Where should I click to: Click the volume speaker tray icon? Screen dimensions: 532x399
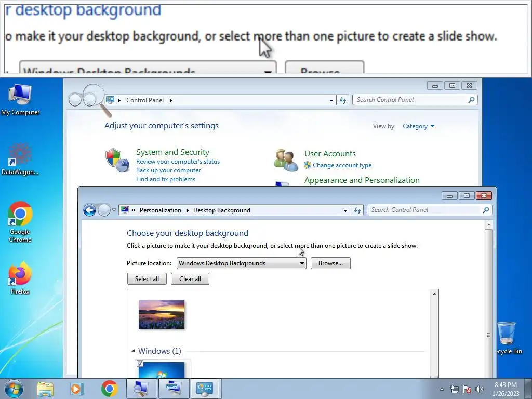480,389
